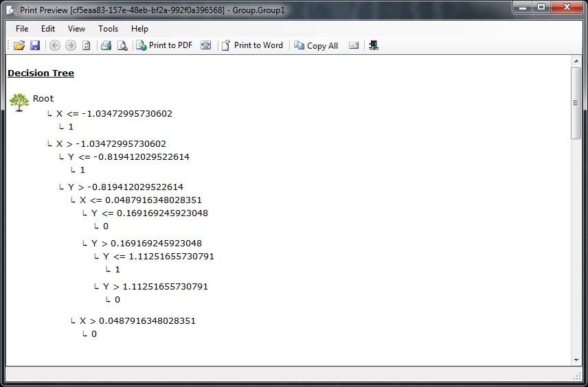The width and height of the screenshot is (588, 387).
Task: Click the Print to Word button
Action: [252, 46]
